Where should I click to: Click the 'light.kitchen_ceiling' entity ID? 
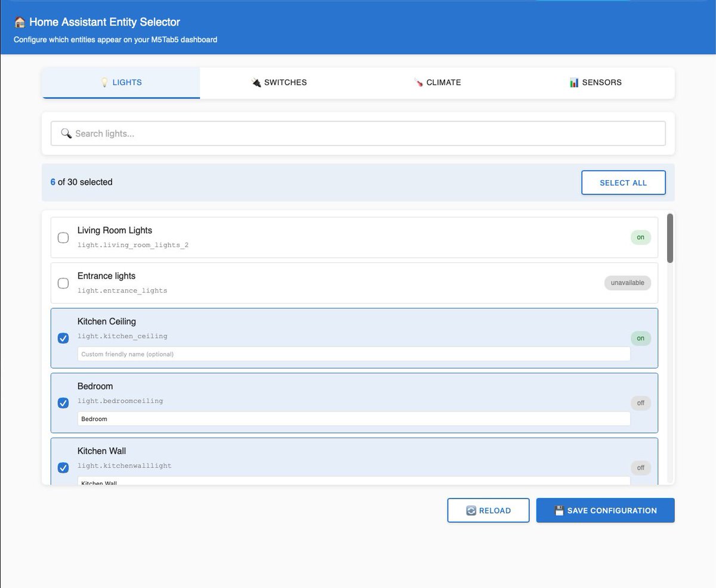(x=122, y=336)
